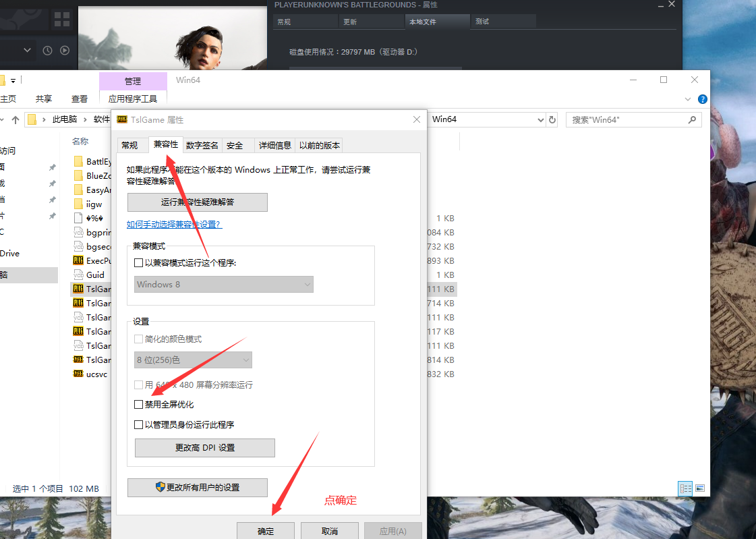
Task: Click 运行兼容性疑难解答 button
Action: click(198, 202)
